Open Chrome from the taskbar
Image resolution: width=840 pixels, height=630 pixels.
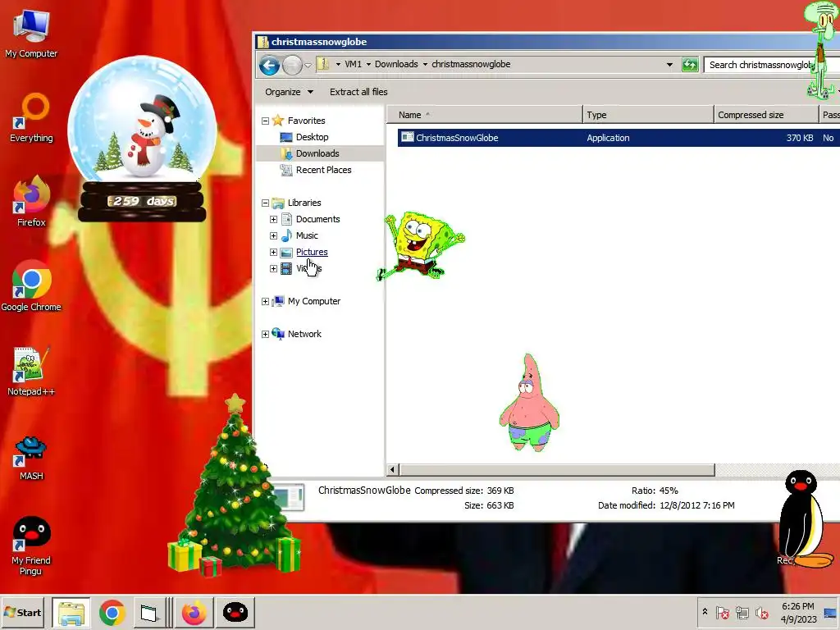coord(112,613)
